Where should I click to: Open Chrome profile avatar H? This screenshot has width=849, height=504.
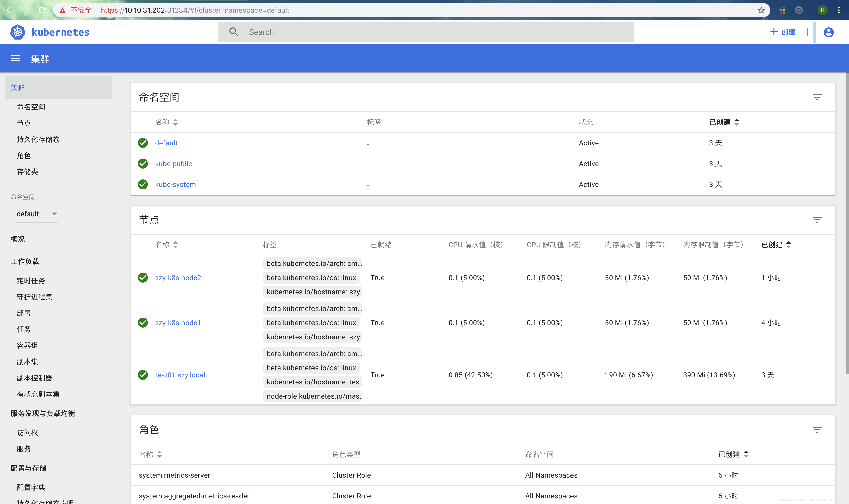822,10
